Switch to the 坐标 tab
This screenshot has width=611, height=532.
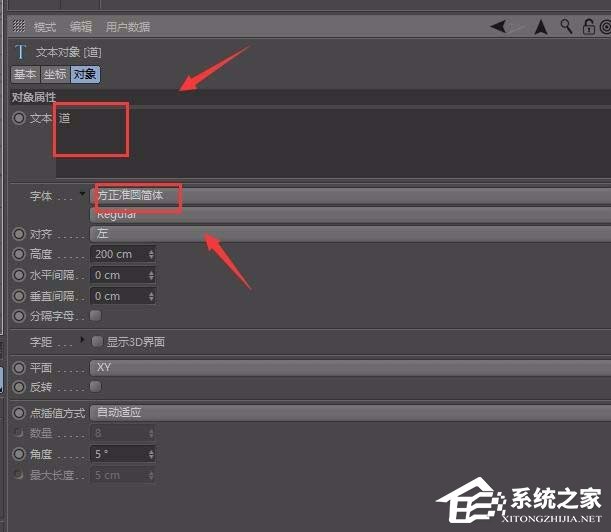pos(55,74)
